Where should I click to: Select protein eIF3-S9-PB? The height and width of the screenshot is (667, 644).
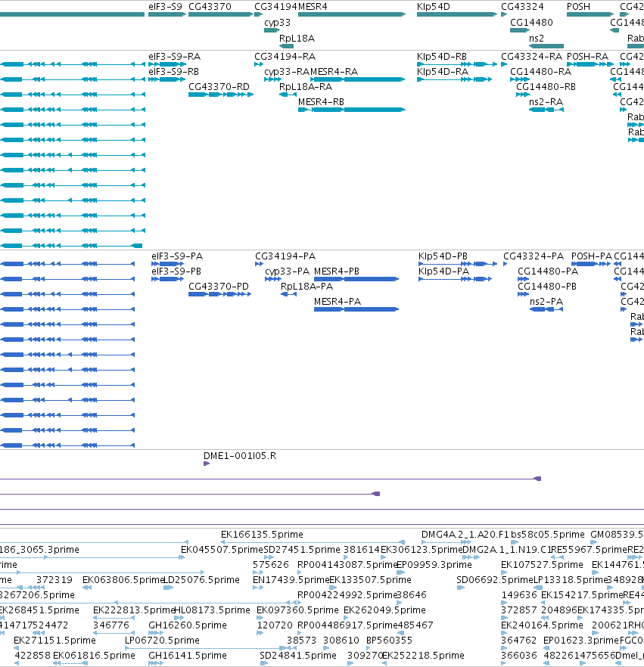(x=168, y=279)
